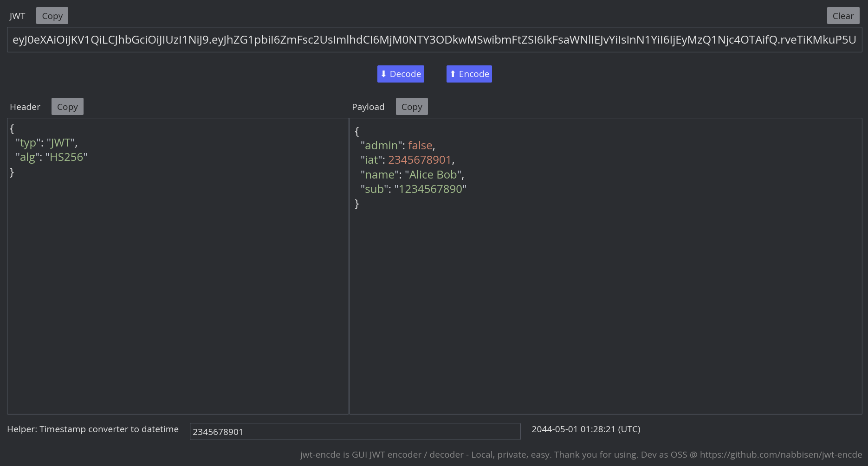
Task: Click the up-arrow icon on Encode button
Action: pyautogui.click(x=453, y=73)
